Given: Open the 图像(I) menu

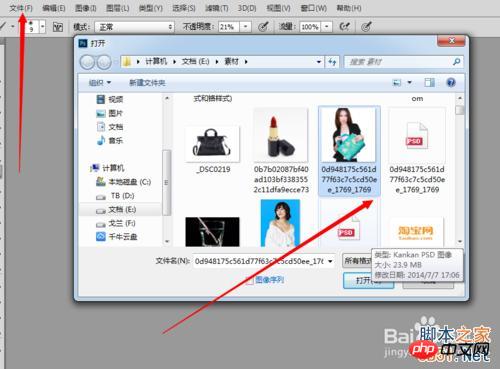Looking at the screenshot, I should [86, 8].
